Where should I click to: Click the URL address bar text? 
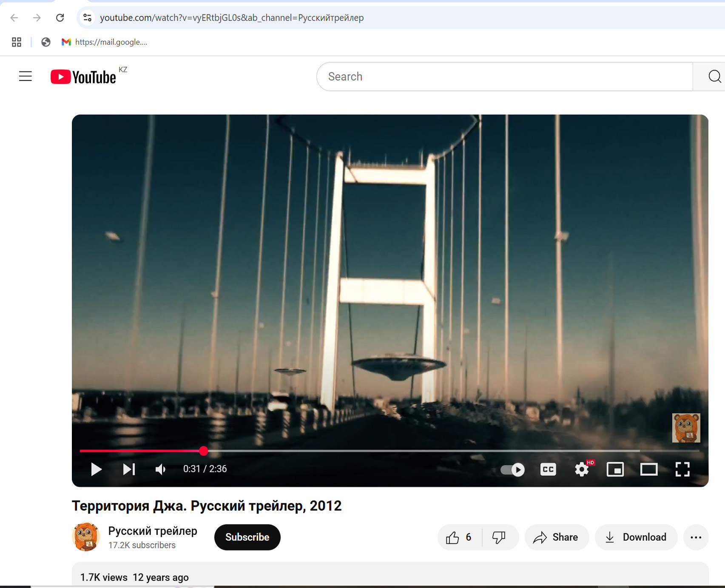click(x=232, y=17)
